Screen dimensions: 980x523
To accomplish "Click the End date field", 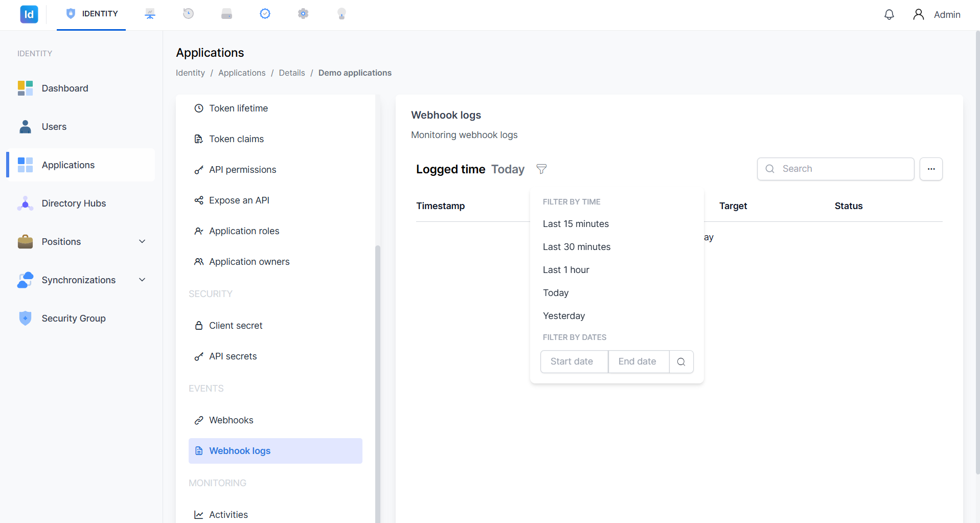I will coord(639,361).
